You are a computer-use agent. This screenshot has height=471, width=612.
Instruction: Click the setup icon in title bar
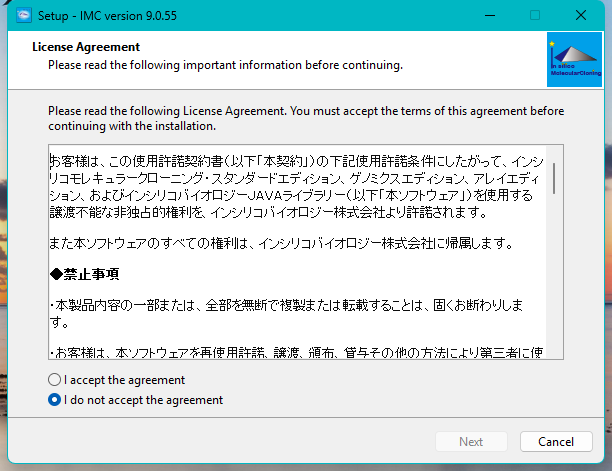(x=24, y=16)
